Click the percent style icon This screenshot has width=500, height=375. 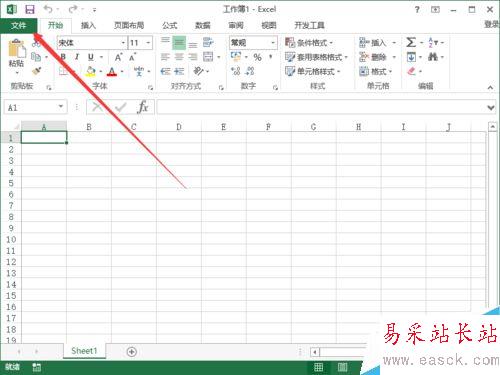click(257, 57)
